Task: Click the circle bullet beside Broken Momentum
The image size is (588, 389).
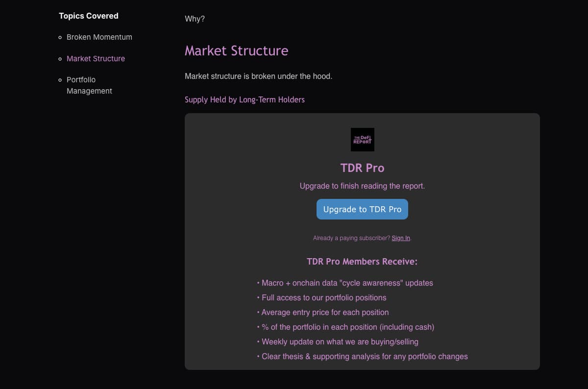Action: click(x=59, y=37)
